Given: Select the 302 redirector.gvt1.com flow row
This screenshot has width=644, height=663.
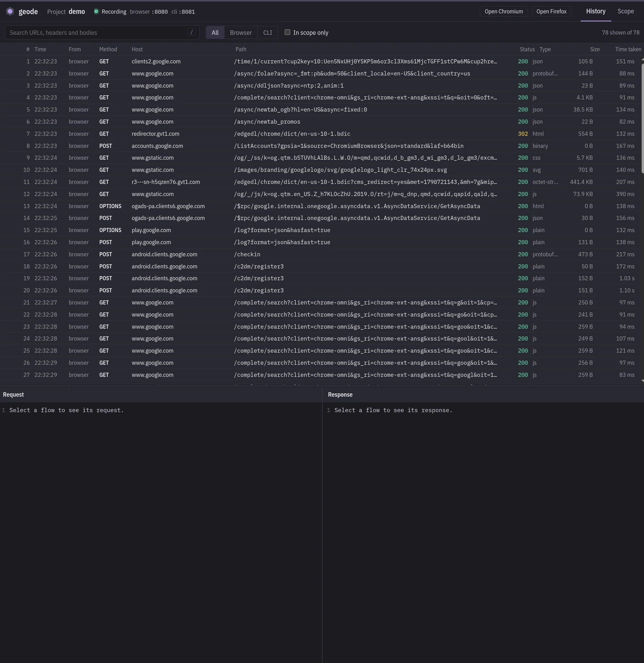Looking at the screenshot, I should click(320, 134).
